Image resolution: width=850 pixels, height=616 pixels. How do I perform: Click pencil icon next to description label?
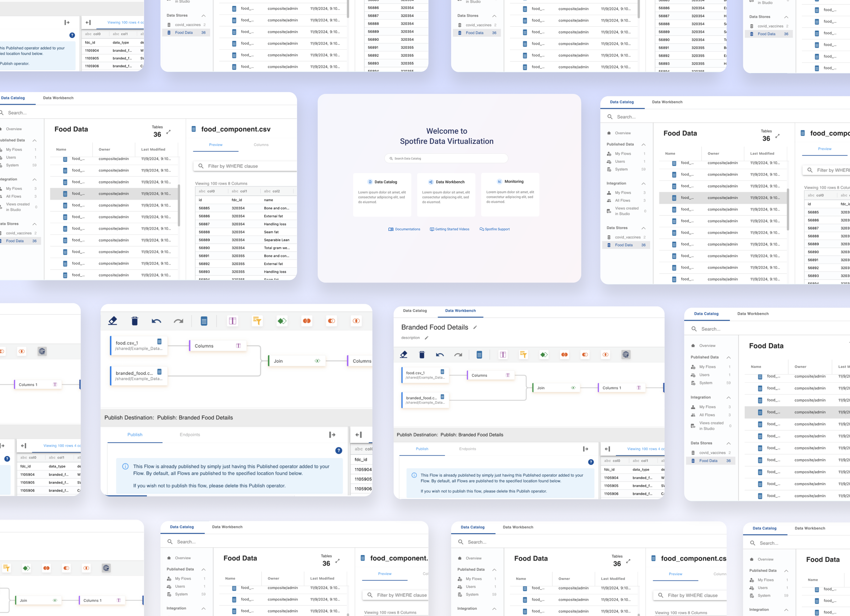point(426,338)
